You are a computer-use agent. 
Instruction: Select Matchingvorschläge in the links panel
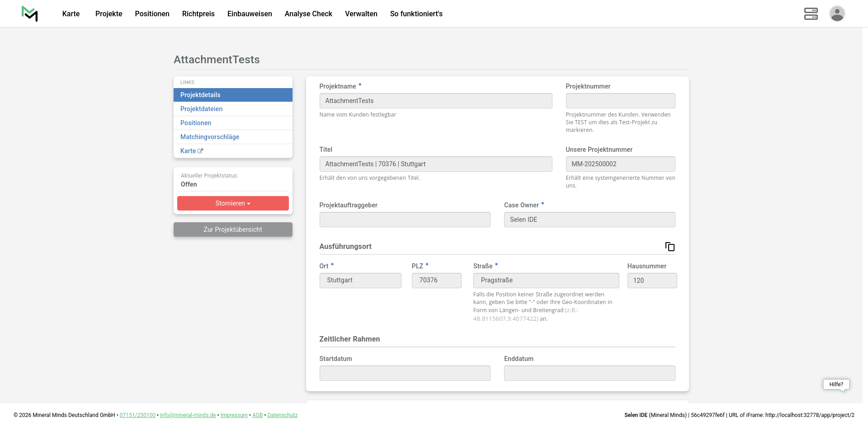point(210,137)
